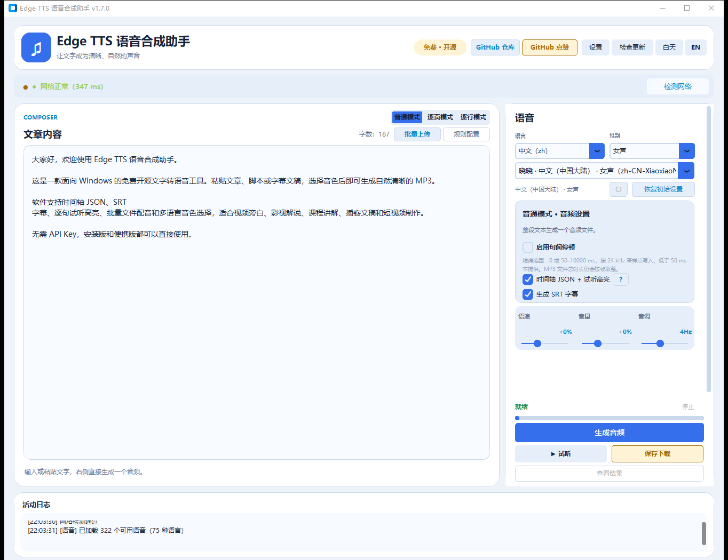Click the 字数: 187 character count

coord(374,134)
